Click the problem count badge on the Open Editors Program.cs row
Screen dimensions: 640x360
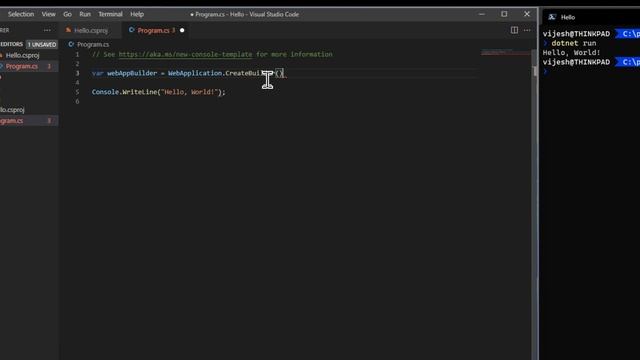tap(49, 66)
